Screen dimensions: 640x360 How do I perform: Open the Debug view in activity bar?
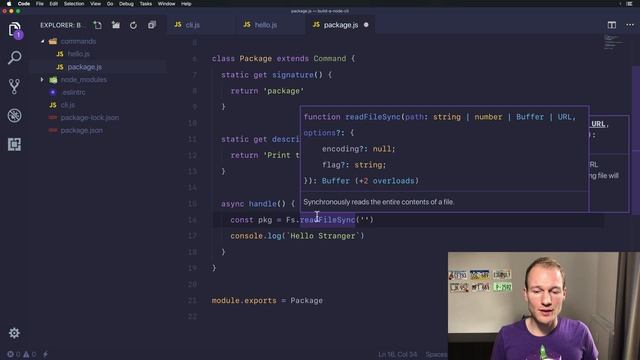15,116
